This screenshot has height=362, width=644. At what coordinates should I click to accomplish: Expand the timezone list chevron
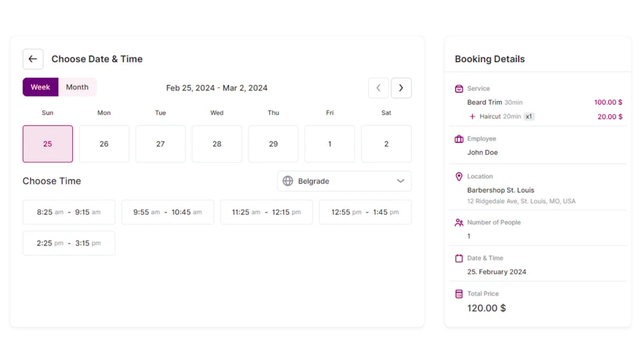click(x=400, y=181)
